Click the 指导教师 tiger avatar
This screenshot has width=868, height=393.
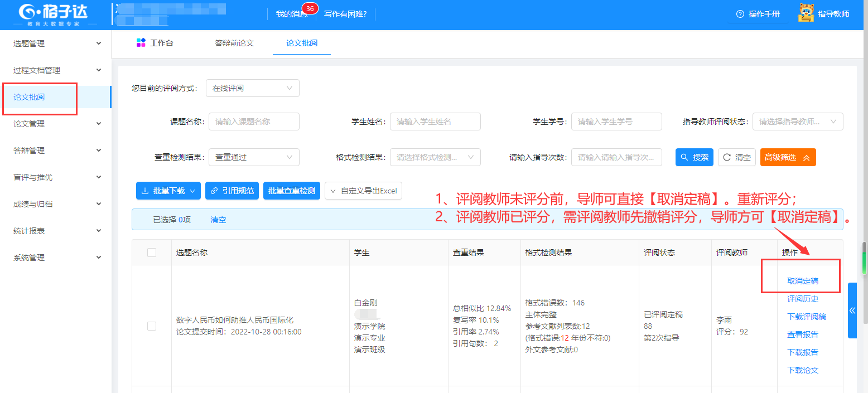coord(806,13)
